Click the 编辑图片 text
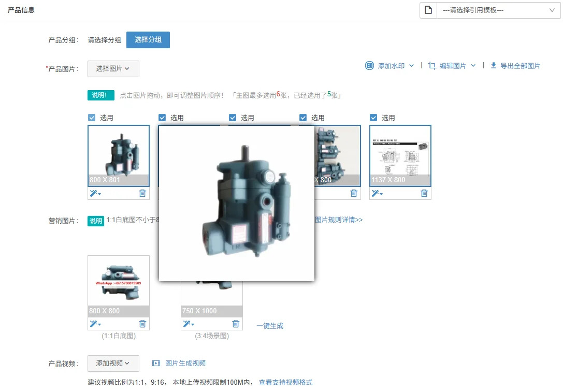Image resolution: width=563 pixels, height=392 pixels. point(453,66)
